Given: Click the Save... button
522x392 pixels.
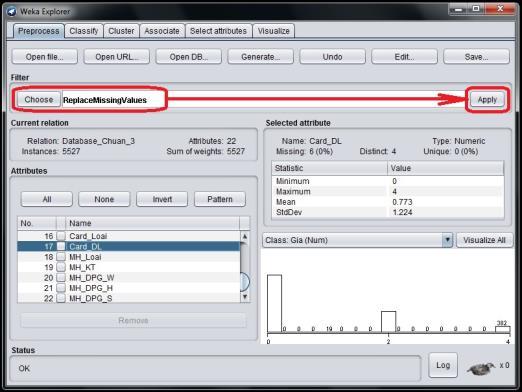Looking at the screenshot, I should (476, 57).
